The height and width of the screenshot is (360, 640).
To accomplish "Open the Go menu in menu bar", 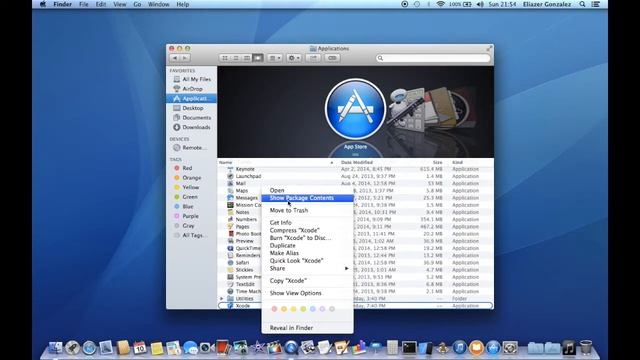I will tap(137, 4).
